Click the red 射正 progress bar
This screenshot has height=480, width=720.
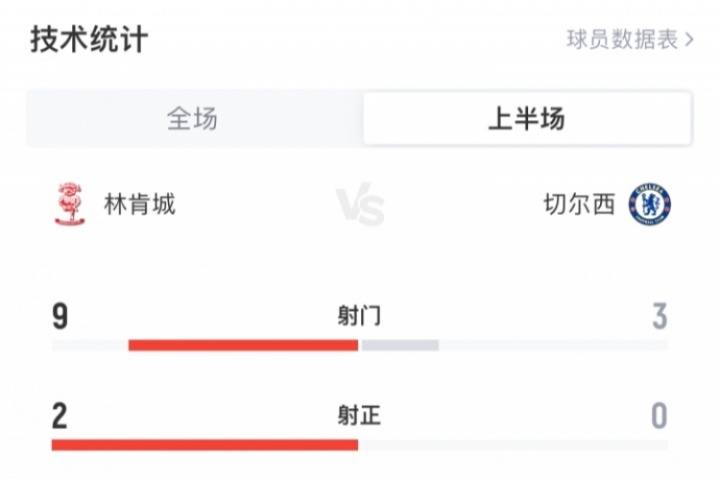click(205, 444)
